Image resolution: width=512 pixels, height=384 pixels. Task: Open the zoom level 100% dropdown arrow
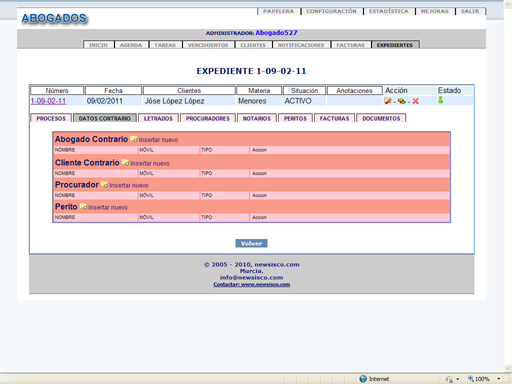coord(499,379)
